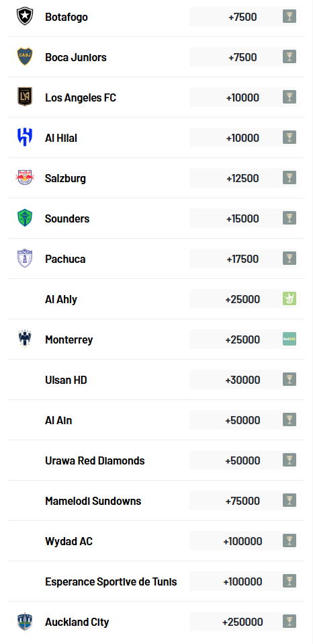Image resolution: width=313 pixels, height=644 pixels.
Task: Open the Esperance Sportive de Tunis name
Action: click(x=111, y=581)
